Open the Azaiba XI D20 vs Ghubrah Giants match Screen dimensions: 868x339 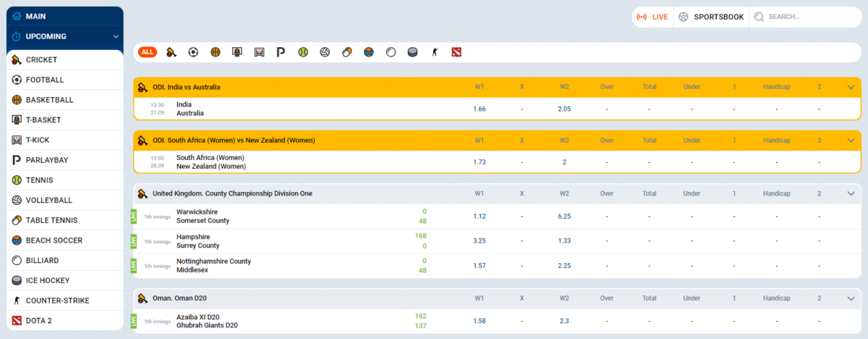pos(207,321)
